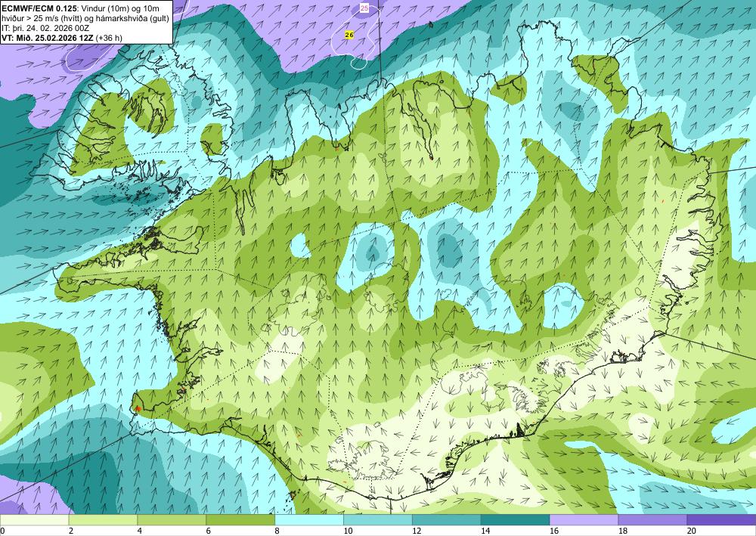Select the light green 2–4 m/s legend swatch
Viewport: 756px width, 536px height.
(x=103, y=520)
